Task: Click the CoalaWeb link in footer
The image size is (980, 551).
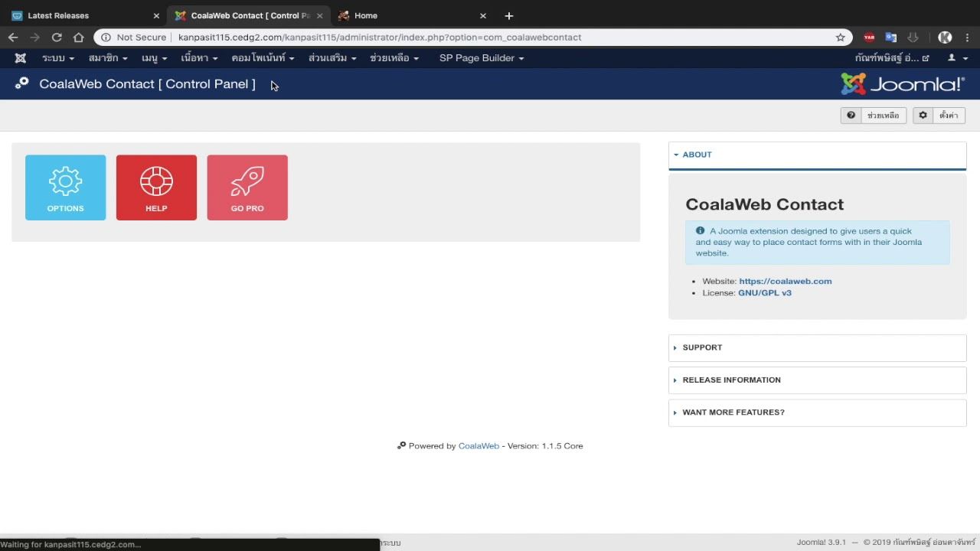Action: pyautogui.click(x=479, y=446)
